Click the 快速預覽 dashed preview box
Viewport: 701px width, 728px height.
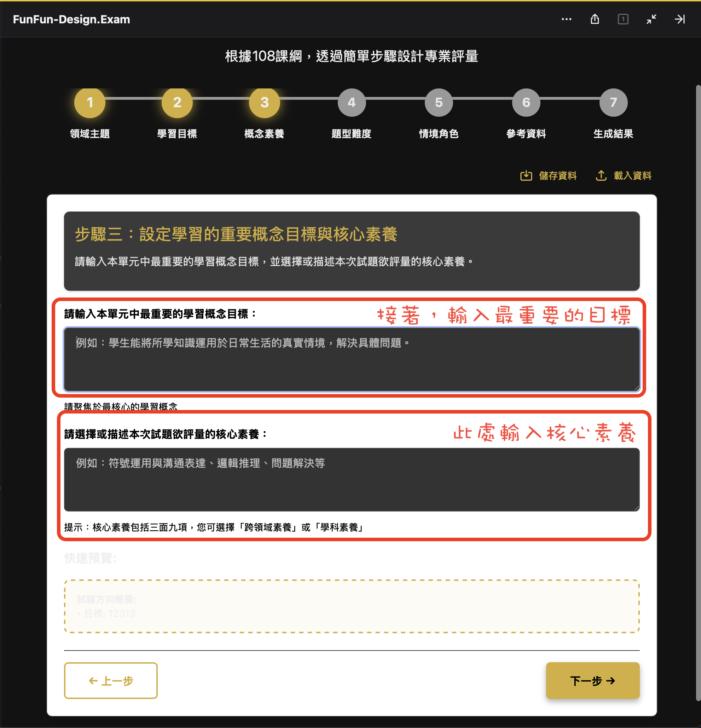[x=352, y=606]
